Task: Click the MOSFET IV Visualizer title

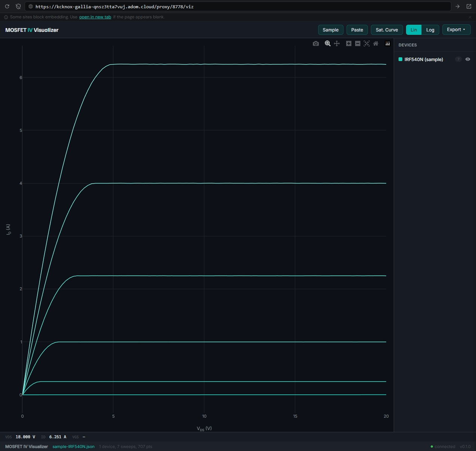Action: 32,30
